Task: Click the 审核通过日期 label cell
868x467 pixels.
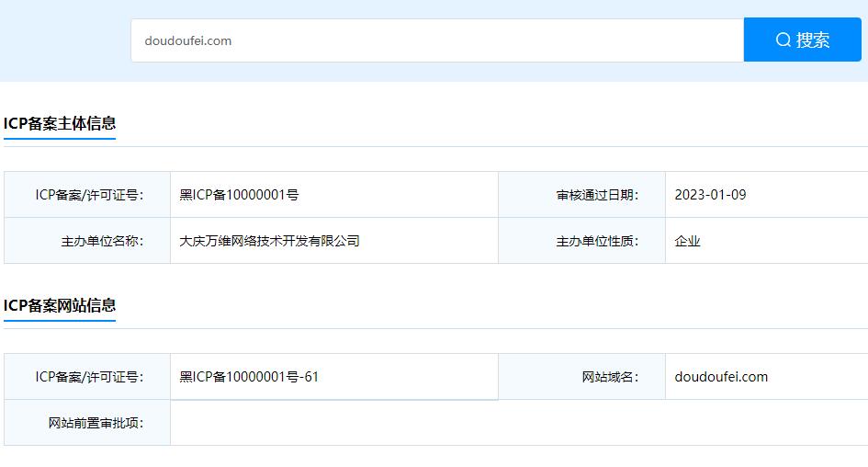Action: coord(581,195)
